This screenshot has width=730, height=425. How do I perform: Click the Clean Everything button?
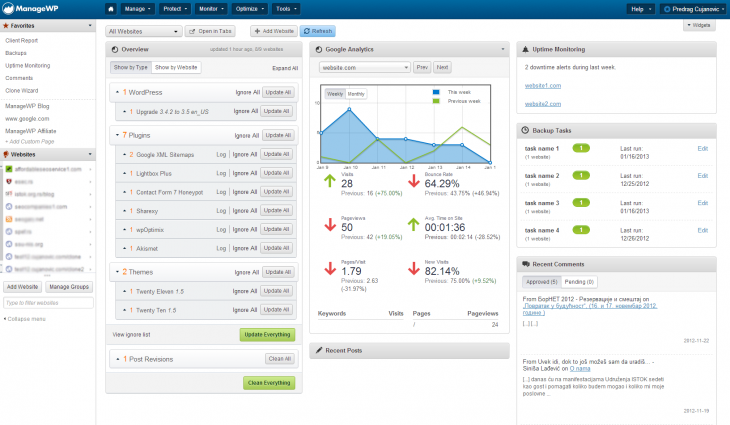point(269,383)
